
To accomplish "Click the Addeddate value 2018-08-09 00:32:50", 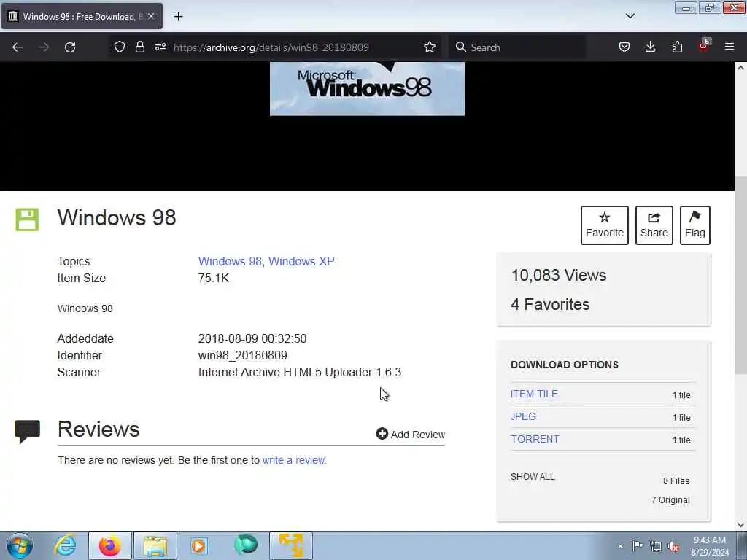I will coord(252,338).
